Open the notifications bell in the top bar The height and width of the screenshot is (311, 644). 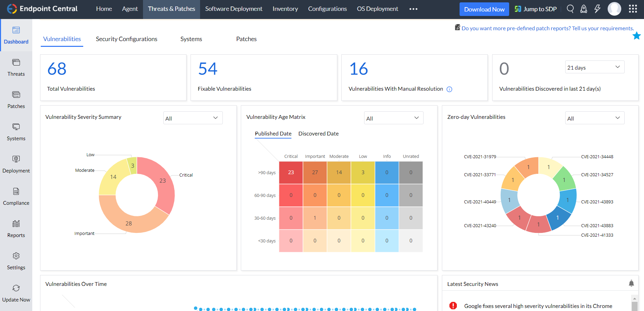584,9
